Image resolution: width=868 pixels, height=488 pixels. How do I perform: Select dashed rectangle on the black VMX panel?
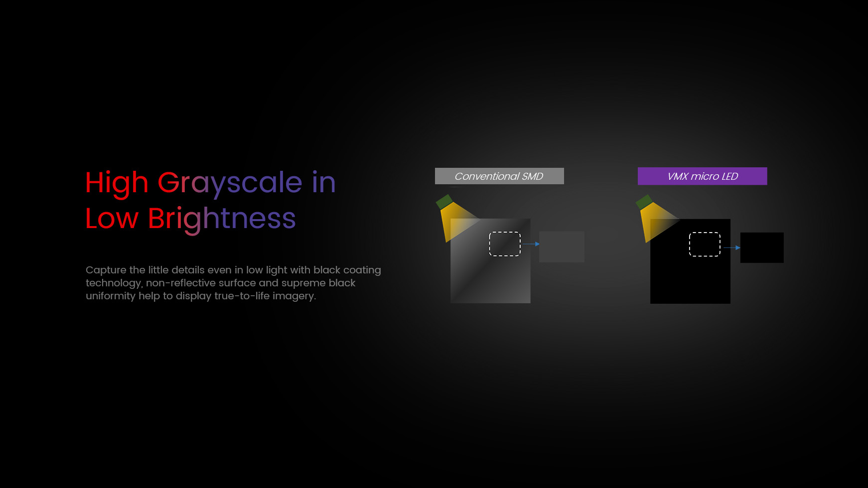[705, 244]
